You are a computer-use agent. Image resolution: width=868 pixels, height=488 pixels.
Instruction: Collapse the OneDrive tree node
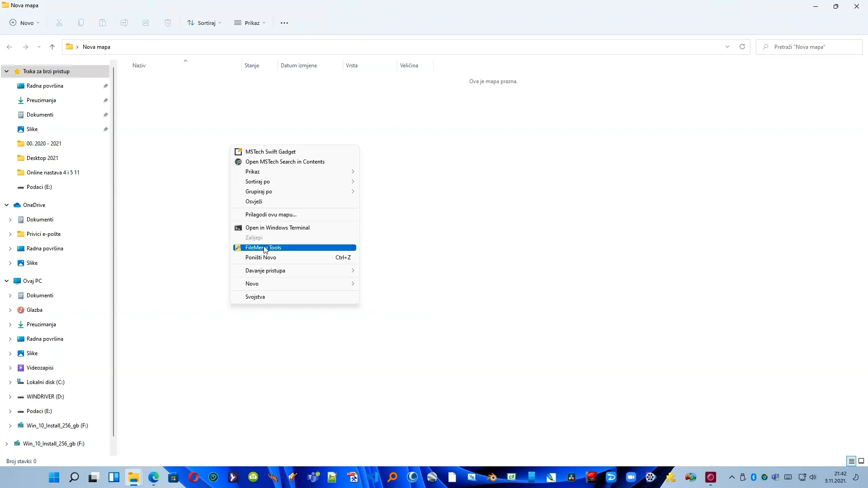[7, 205]
